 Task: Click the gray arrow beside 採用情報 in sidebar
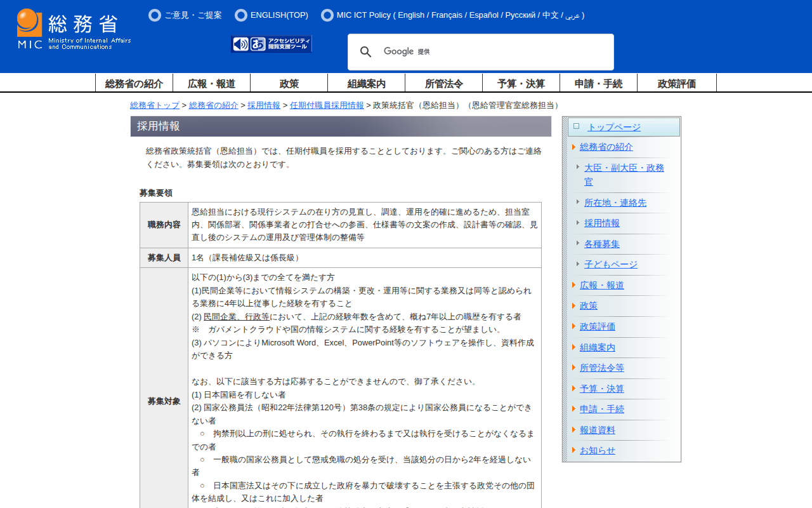click(x=578, y=223)
